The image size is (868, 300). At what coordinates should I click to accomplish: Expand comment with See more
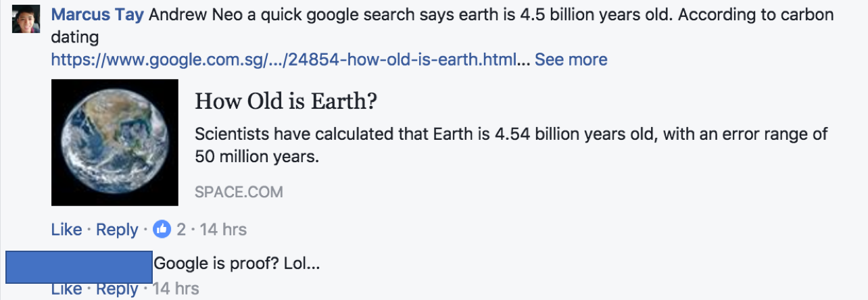pyautogui.click(x=571, y=59)
